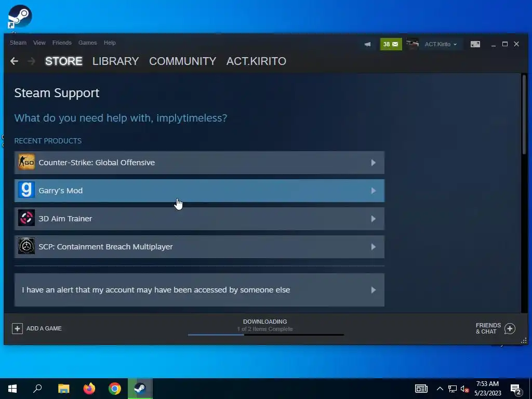Click the Steam Support heading
This screenshot has width=532, height=399.
(x=57, y=93)
